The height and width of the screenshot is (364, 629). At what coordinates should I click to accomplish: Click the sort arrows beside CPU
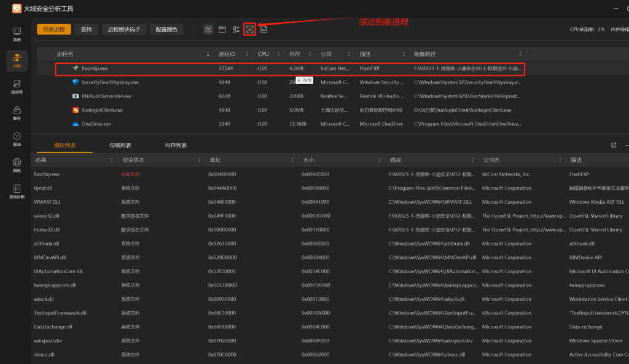[x=278, y=54]
